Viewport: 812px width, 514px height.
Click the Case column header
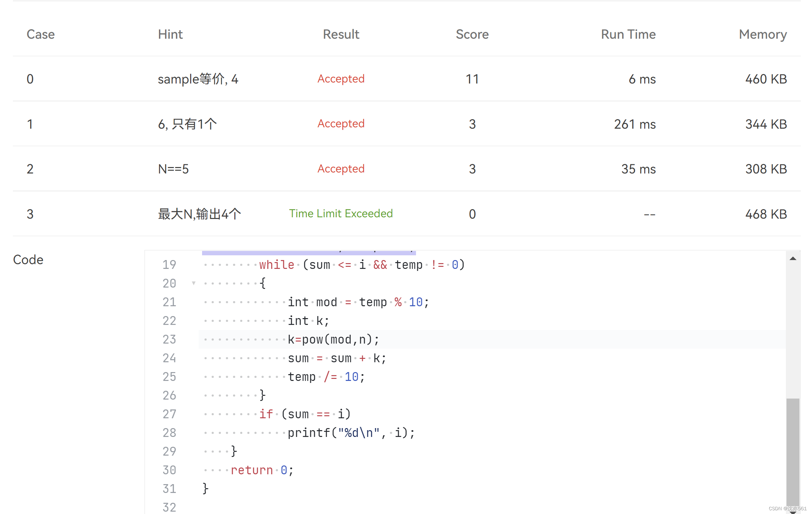click(40, 34)
